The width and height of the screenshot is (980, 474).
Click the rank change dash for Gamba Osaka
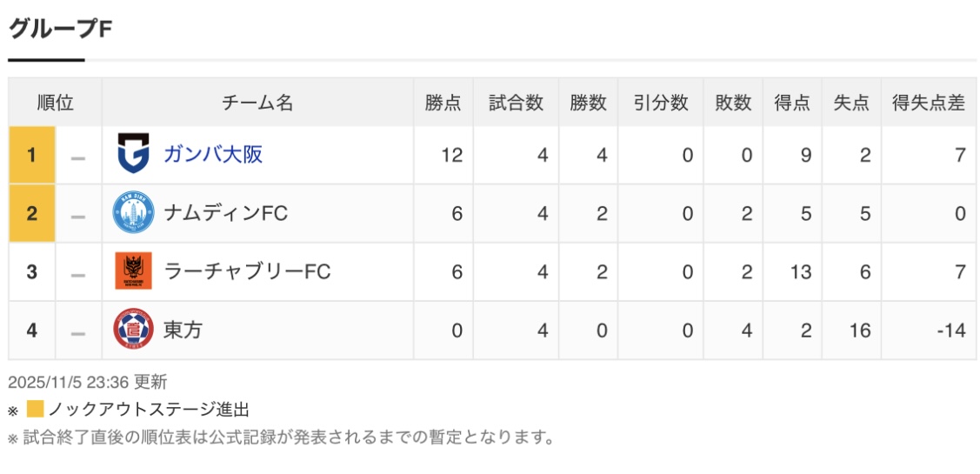coord(78,157)
